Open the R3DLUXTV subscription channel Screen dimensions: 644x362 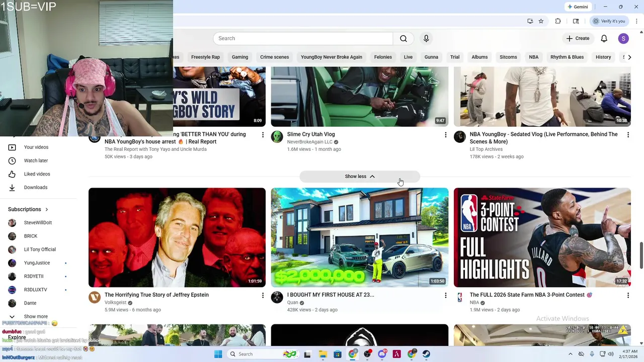click(35, 290)
